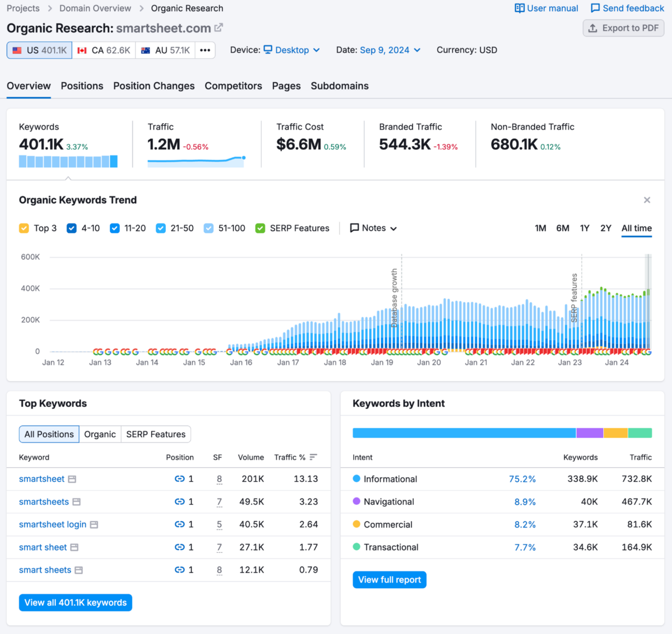Set chart range to 6M
Screen dimensions: 672x634
(563, 228)
